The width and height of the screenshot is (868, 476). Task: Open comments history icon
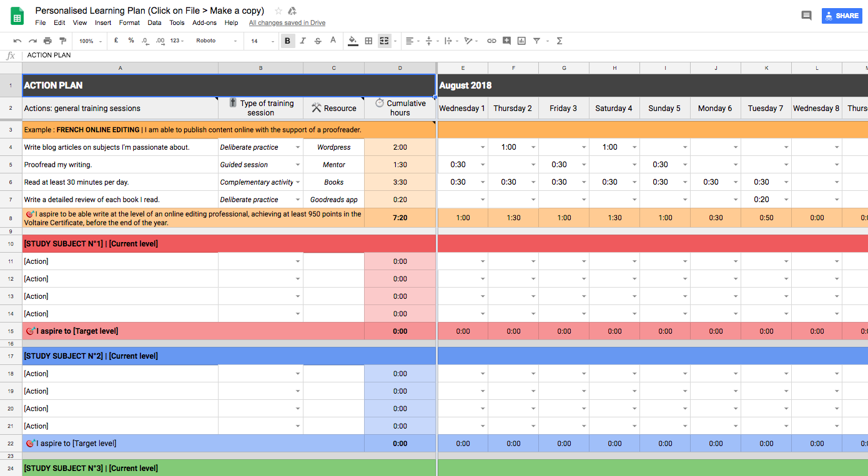coord(806,16)
